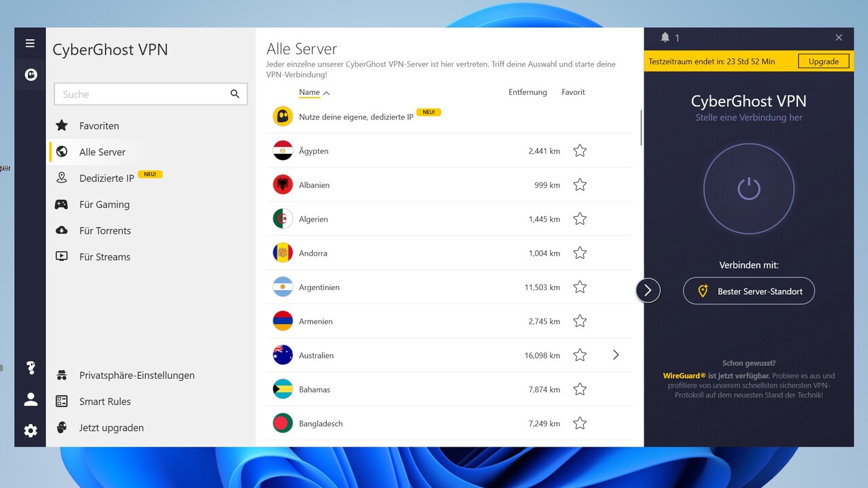The height and width of the screenshot is (488, 868).
Task: Favorite the Andorra server
Action: [580, 253]
